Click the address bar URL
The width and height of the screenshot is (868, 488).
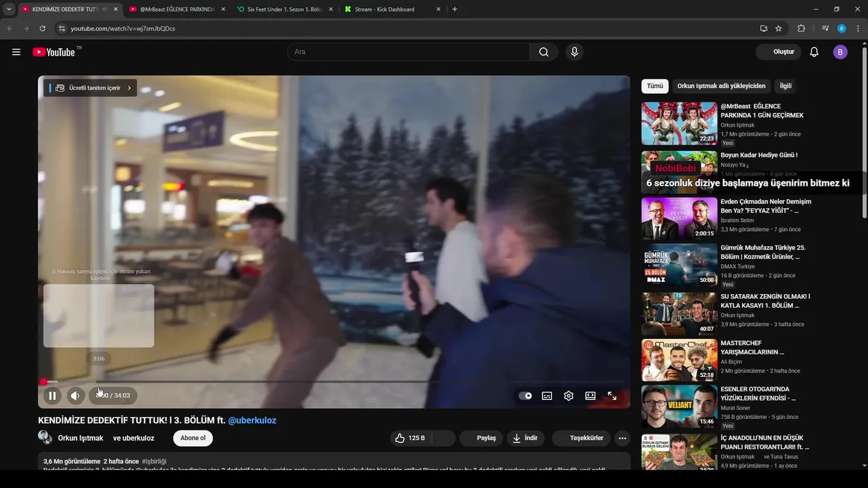[x=123, y=28]
